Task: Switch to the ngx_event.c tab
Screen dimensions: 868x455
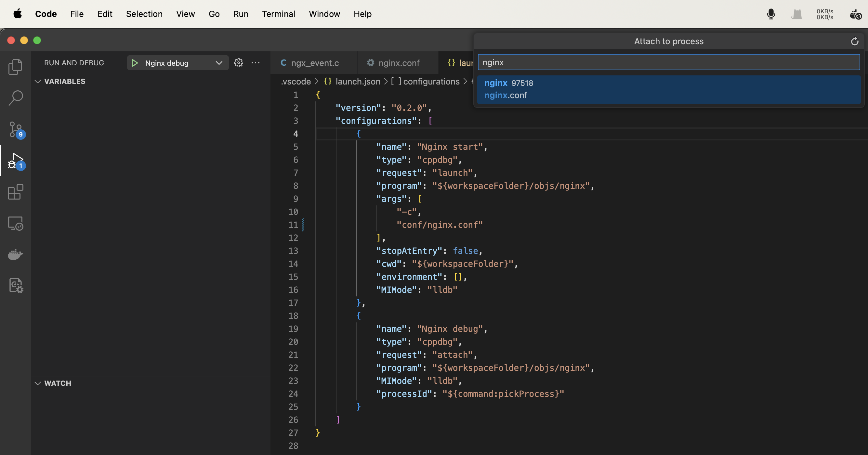Action: [314, 63]
